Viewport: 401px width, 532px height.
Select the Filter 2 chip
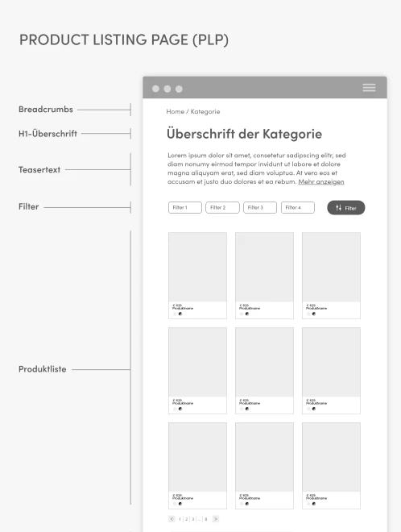(x=222, y=207)
